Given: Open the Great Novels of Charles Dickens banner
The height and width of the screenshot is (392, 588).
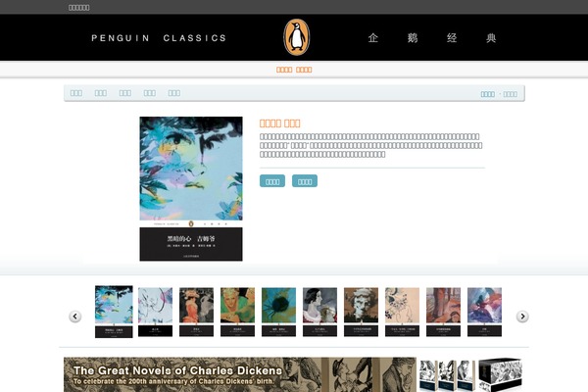Looking at the screenshot, I should point(240,374).
